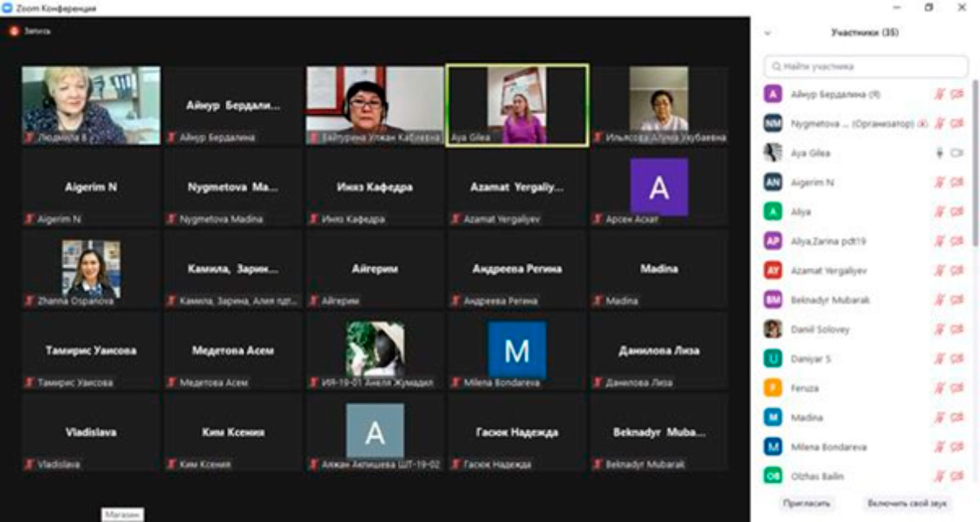Select Azamat Yergaliyev in the participants list
The height and width of the screenshot is (522, 980).
[x=829, y=270]
